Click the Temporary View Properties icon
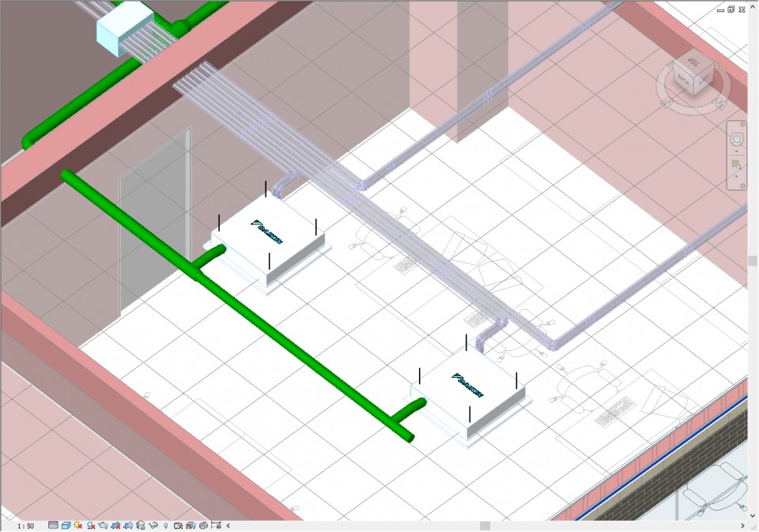759x532 pixels. click(178, 525)
